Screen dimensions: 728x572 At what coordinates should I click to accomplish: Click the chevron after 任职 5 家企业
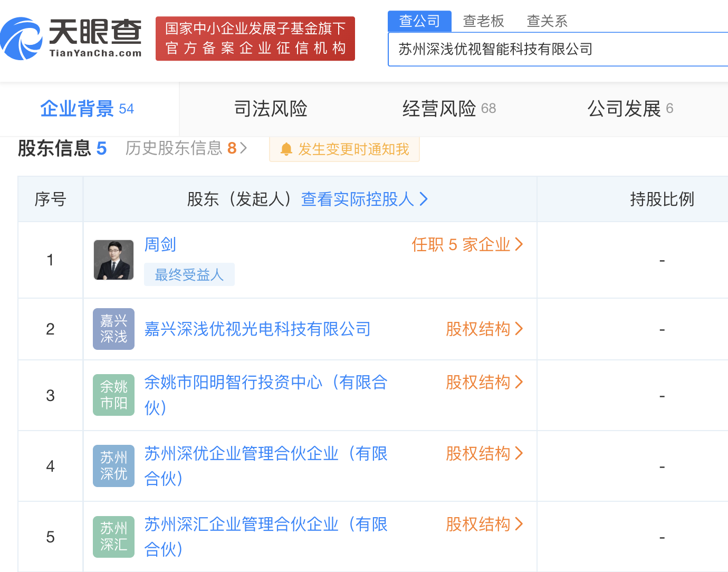pos(519,244)
